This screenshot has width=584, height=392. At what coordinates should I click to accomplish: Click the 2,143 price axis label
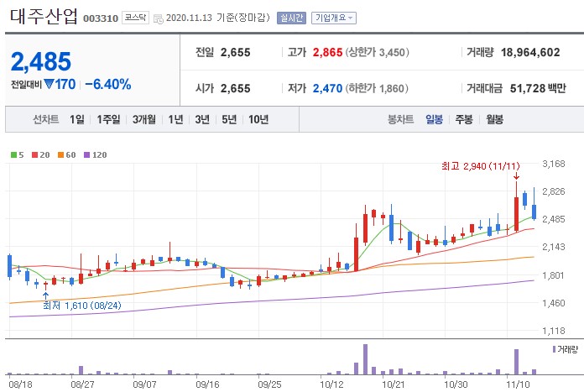554,247
